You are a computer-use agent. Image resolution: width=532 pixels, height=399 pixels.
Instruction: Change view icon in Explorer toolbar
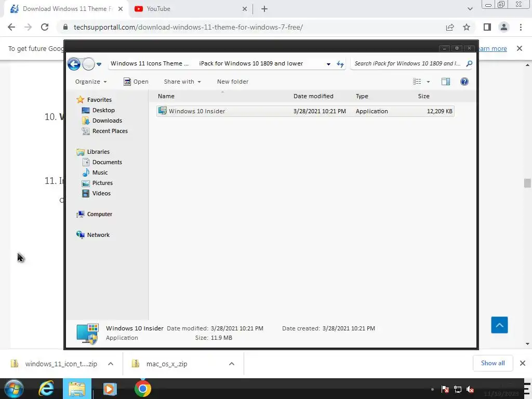tap(417, 82)
